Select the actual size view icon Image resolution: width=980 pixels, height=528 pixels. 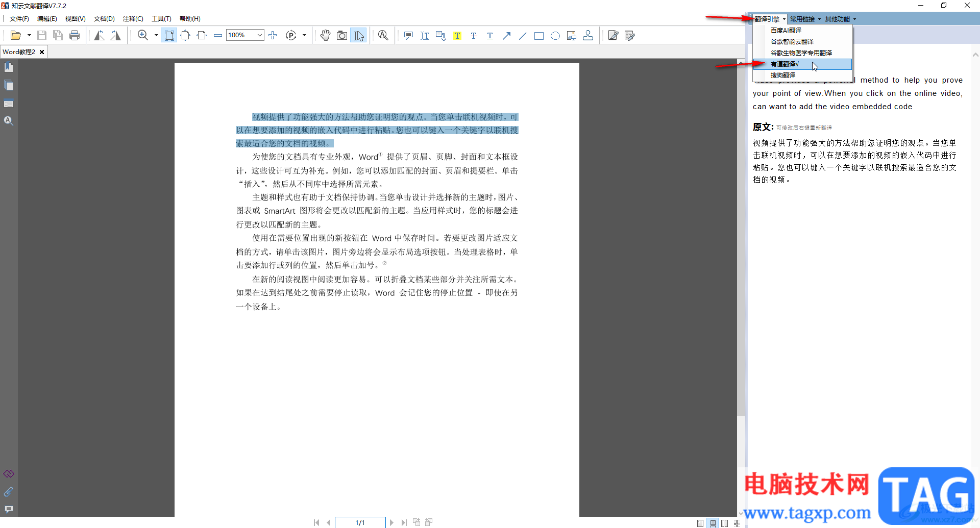(x=169, y=35)
